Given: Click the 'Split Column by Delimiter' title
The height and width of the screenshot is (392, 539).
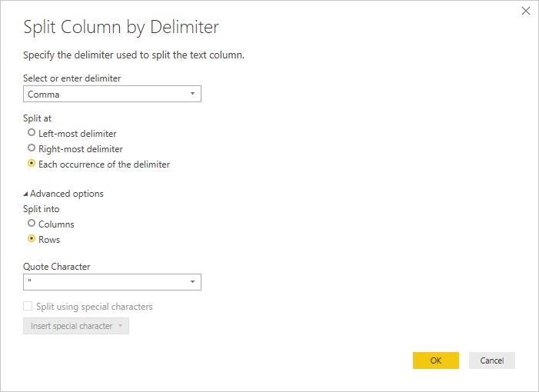Looking at the screenshot, I should (x=121, y=28).
